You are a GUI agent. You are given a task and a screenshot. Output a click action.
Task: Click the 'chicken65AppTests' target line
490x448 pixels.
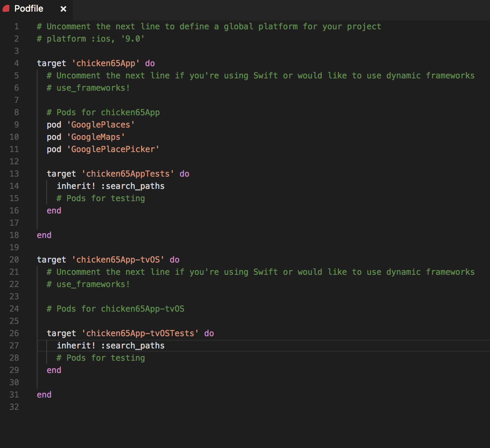[118, 174]
